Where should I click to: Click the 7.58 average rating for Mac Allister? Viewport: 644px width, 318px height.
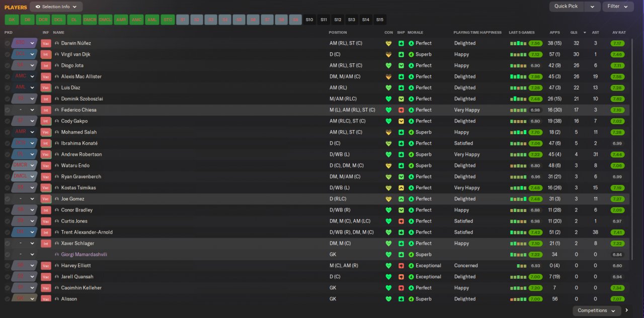[x=617, y=76]
